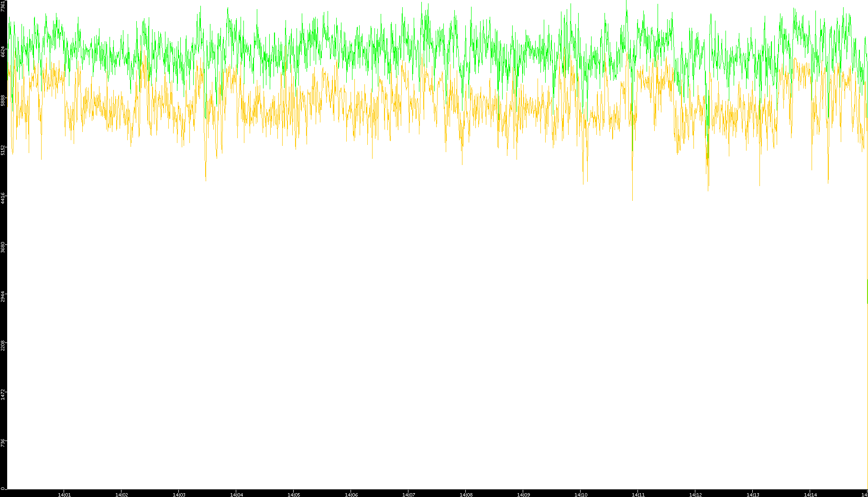This screenshot has width=868, height=497.
Task: Click the 14:08 time axis label
Action: [x=466, y=495]
